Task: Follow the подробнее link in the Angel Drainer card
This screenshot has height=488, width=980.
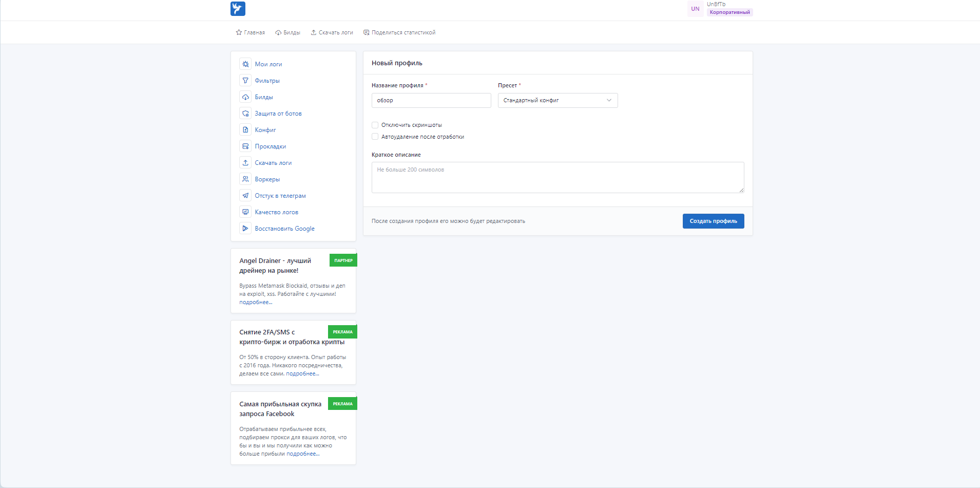Action: (x=256, y=302)
